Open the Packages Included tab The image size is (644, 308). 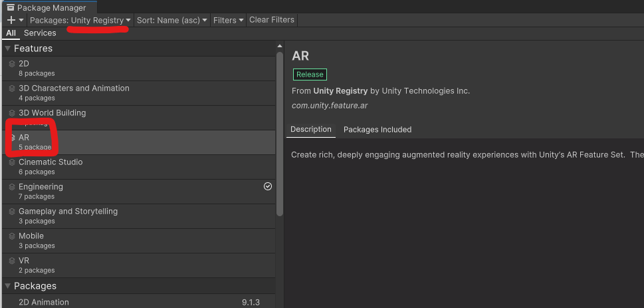[377, 130]
